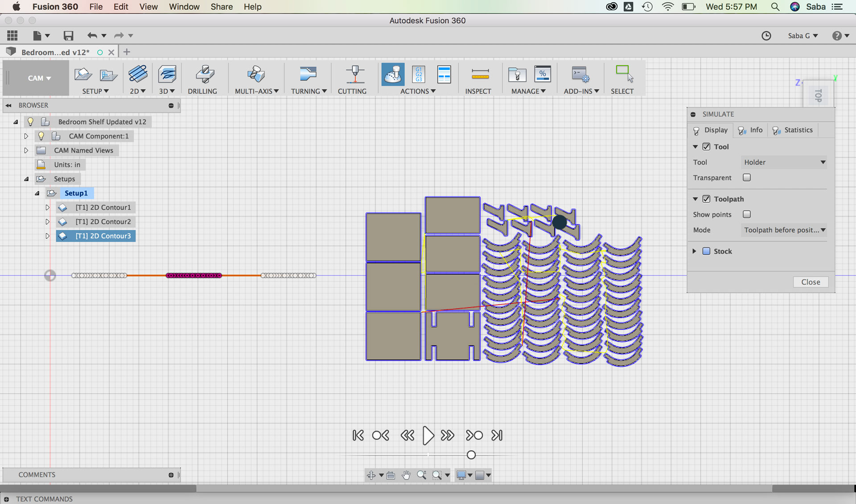The image size is (856, 504).
Task: Click the Save icon in the toolbar
Action: coord(68,36)
